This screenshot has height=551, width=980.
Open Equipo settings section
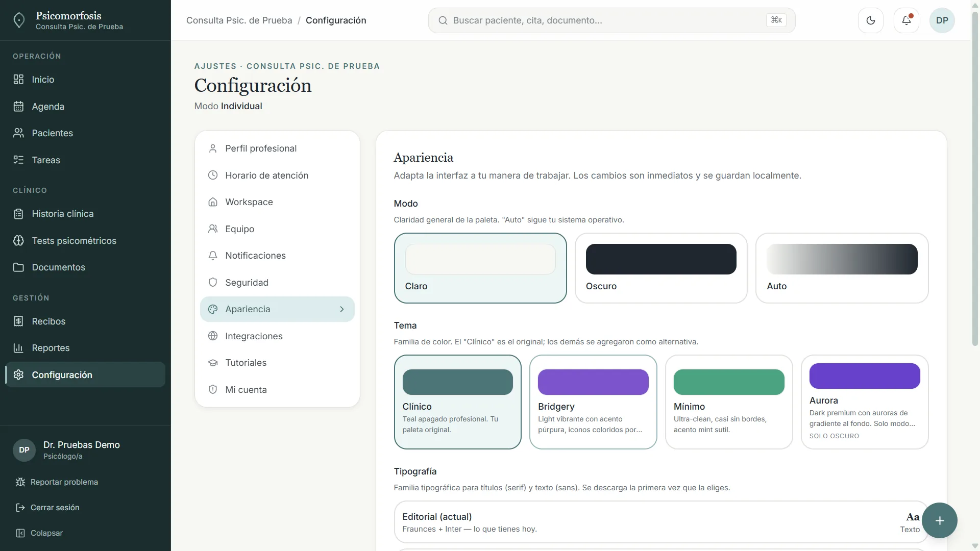tap(277, 229)
